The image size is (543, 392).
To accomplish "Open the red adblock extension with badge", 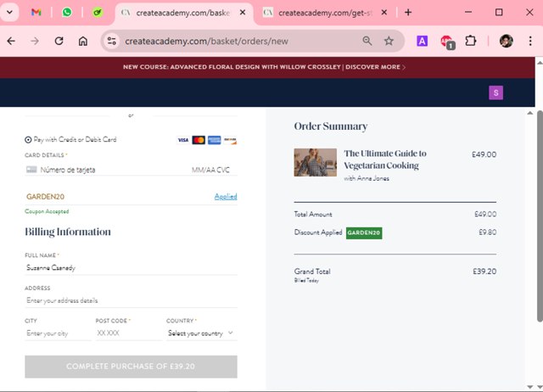I will click(x=447, y=42).
